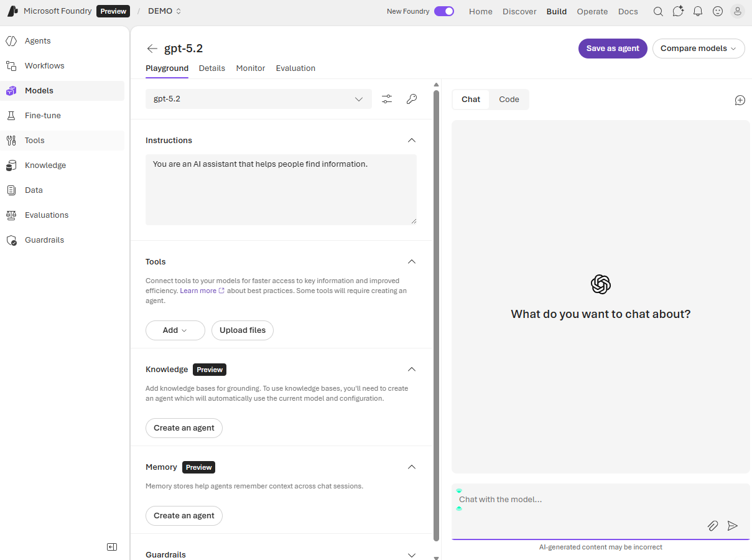Click the Fine-tune flask icon
752x560 pixels.
click(11, 116)
